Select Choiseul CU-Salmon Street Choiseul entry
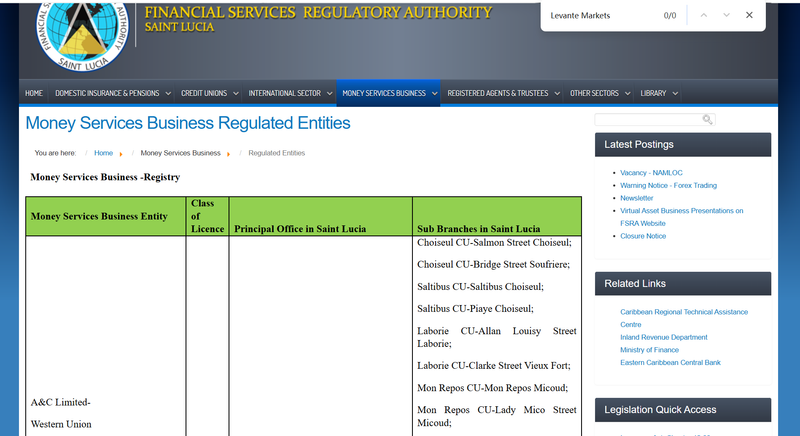This screenshot has height=436, width=800. click(x=494, y=243)
